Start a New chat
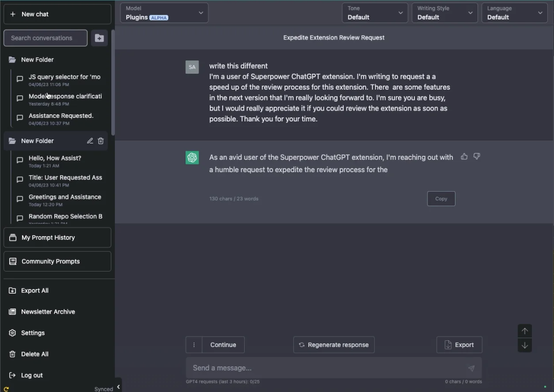554x392 pixels. (57, 14)
